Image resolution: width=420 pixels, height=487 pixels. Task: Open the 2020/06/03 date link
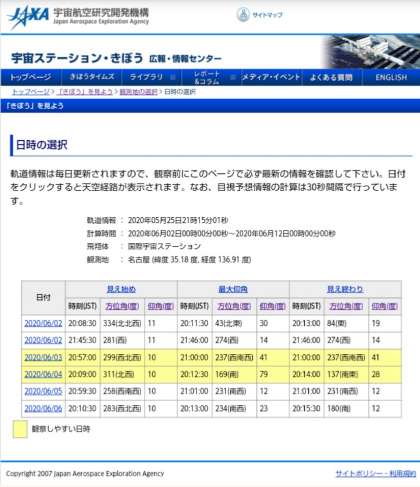point(43,357)
